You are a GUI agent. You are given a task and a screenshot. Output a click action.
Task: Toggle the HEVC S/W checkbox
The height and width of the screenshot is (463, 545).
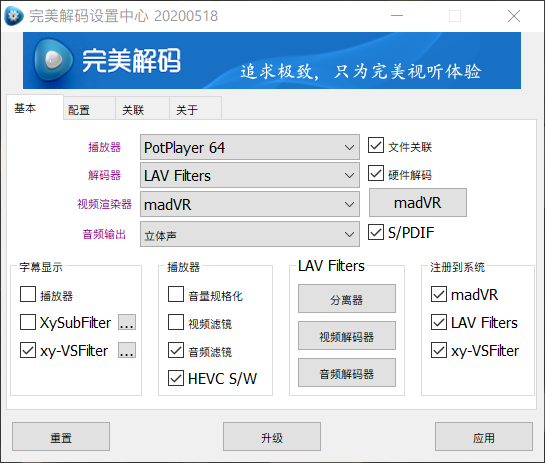176,378
